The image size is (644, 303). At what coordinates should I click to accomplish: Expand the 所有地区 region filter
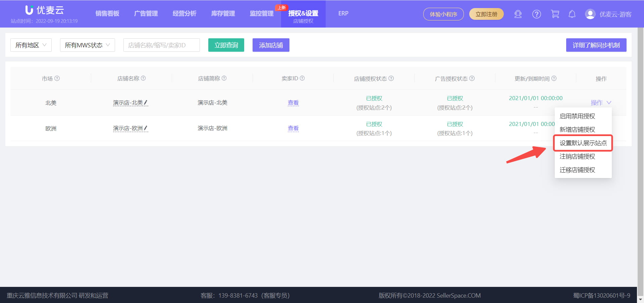(x=31, y=45)
